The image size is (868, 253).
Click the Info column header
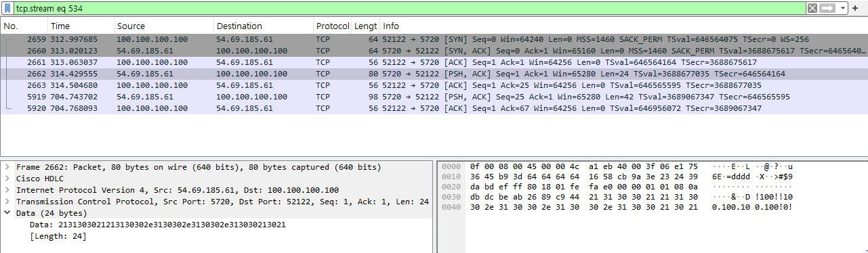pos(623,26)
